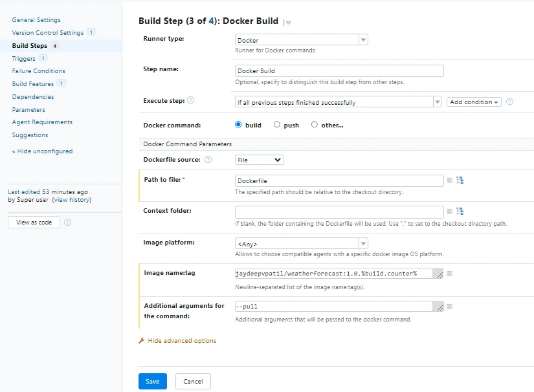
Task: Click the 4 link in step title
Action: (x=212, y=21)
